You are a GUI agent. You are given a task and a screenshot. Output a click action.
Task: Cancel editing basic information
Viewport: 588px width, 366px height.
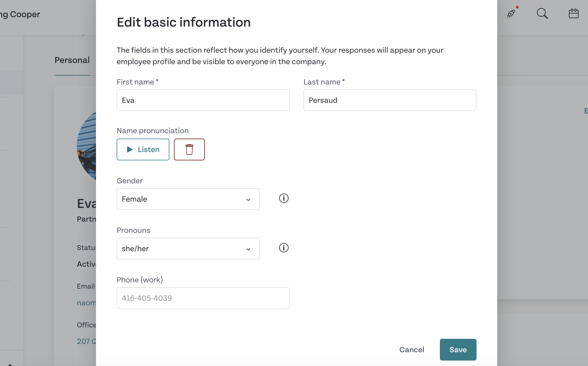411,349
